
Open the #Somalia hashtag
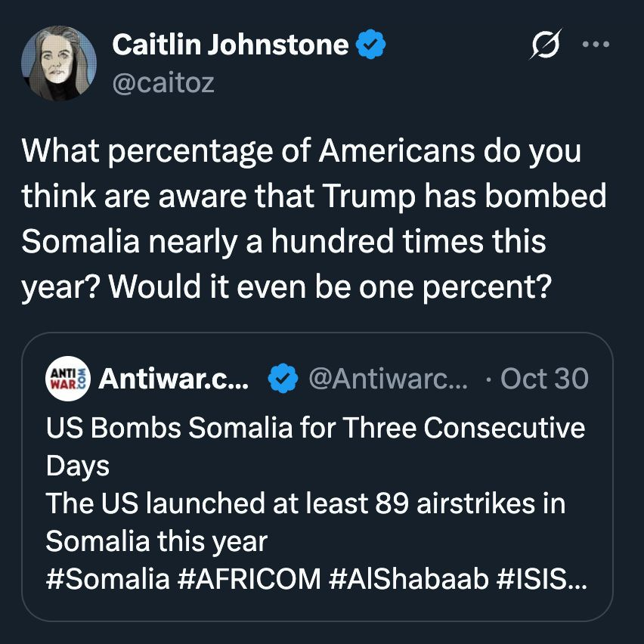click(107, 579)
